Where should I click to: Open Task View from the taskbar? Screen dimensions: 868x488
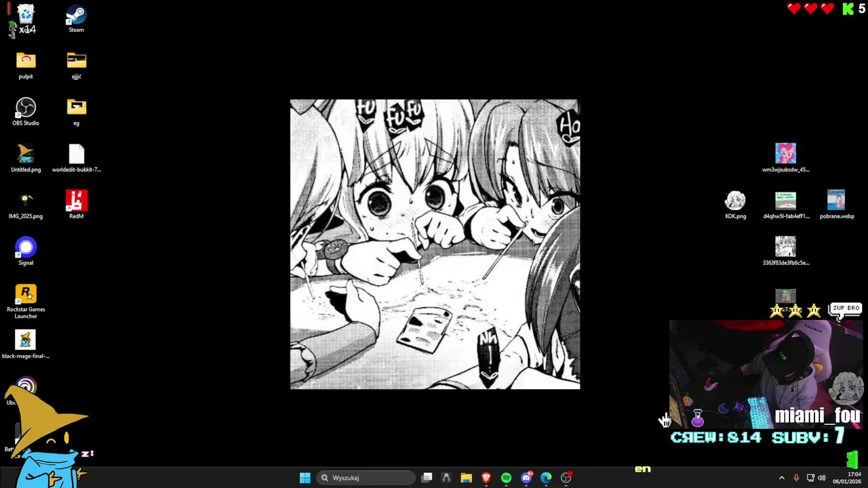(x=427, y=478)
